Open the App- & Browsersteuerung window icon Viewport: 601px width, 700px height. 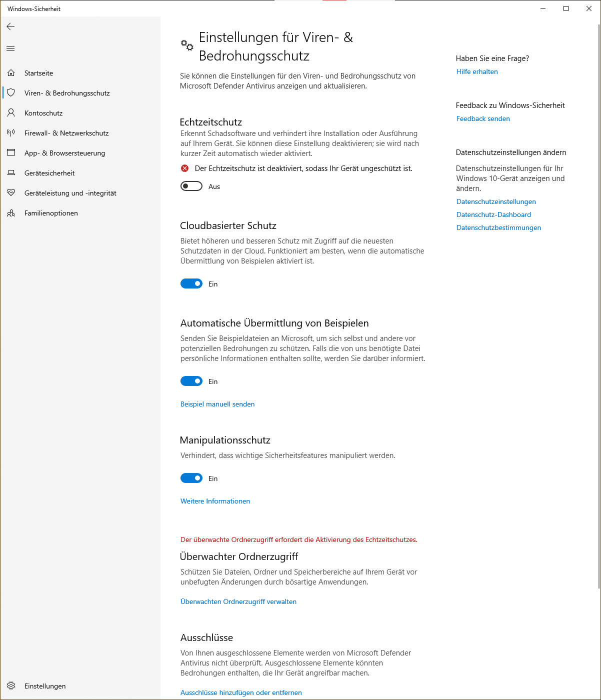[11, 153]
